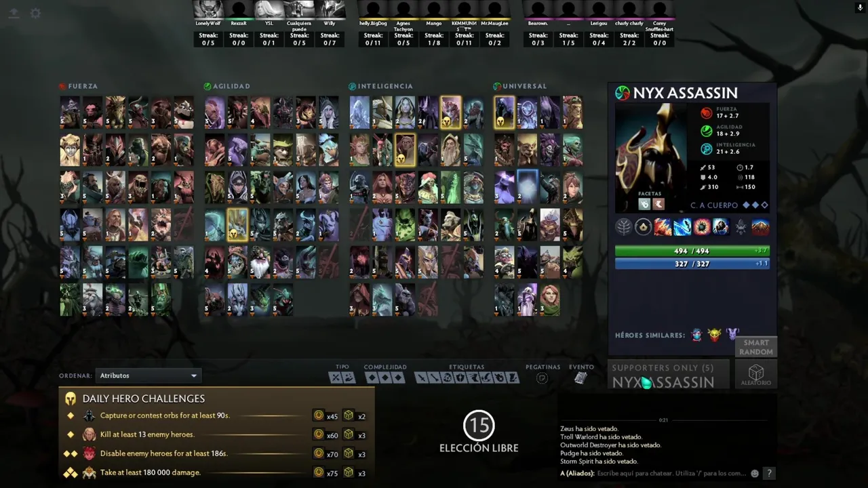Click the Aleatorio random dice button

tap(756, 373)
